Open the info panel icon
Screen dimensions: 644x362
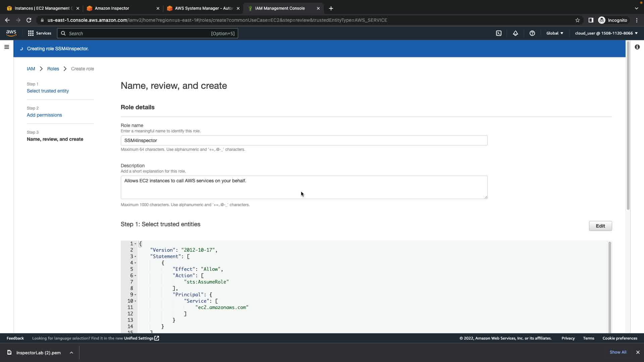(637, 47)
